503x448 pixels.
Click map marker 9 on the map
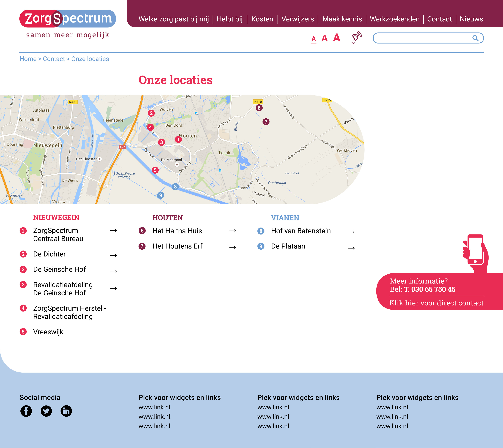click(x=160, y=195)
